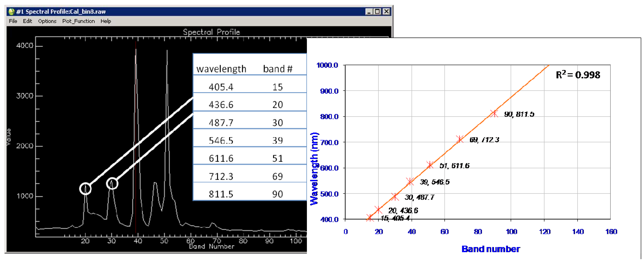Image resolution: width=644 pixels, height=263 pixels.
Task: Click the white circle at band 30 peak
Action: 112,183
